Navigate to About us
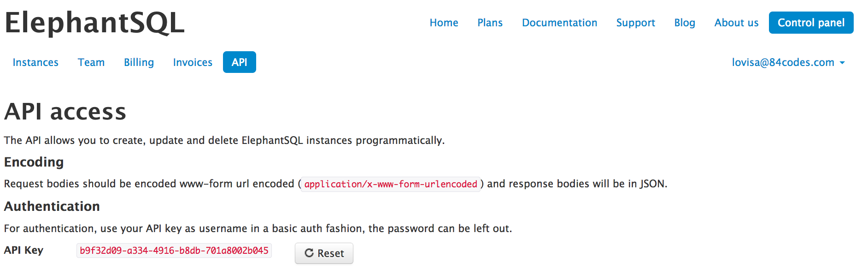Viewport: 868px width, 275px height. [736, 23]
